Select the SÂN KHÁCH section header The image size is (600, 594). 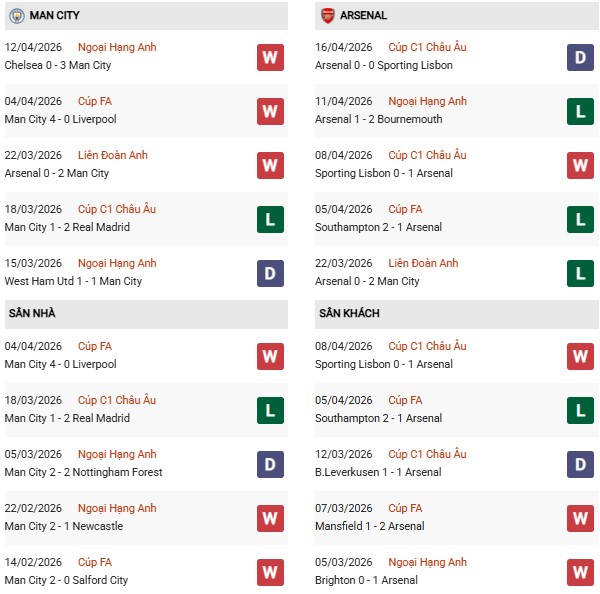point(349,313)
